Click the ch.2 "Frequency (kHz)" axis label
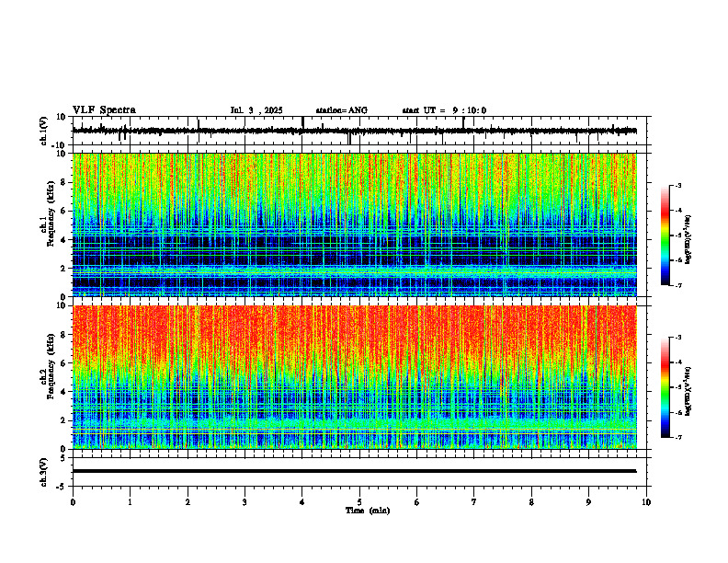This screenshot has height=563, width=728. click(51, 366)
